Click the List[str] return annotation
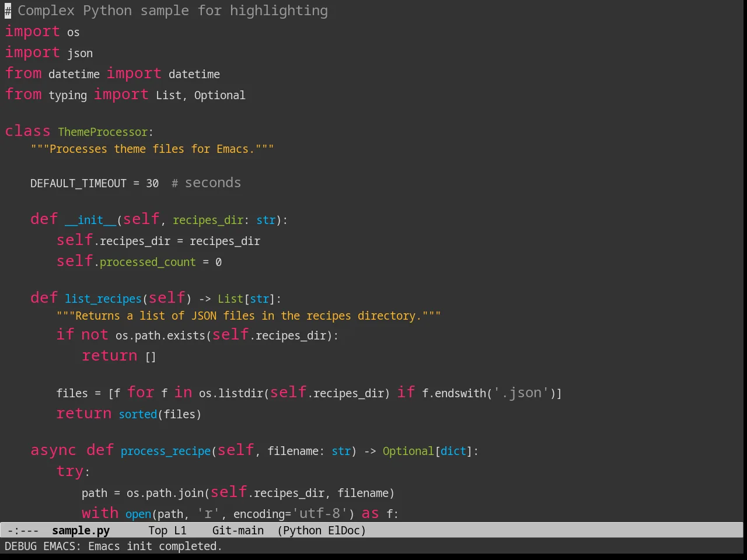747x560 pixels. point(246,299)
